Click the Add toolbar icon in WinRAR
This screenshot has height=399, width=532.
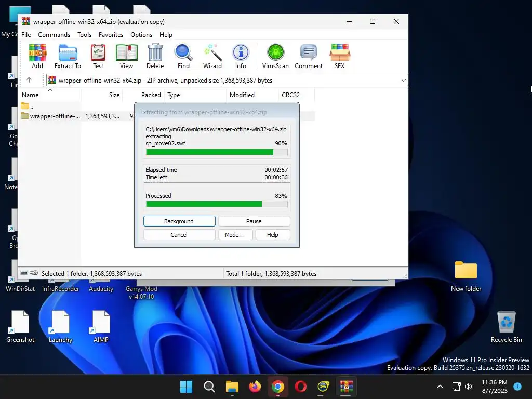[37, 56]
